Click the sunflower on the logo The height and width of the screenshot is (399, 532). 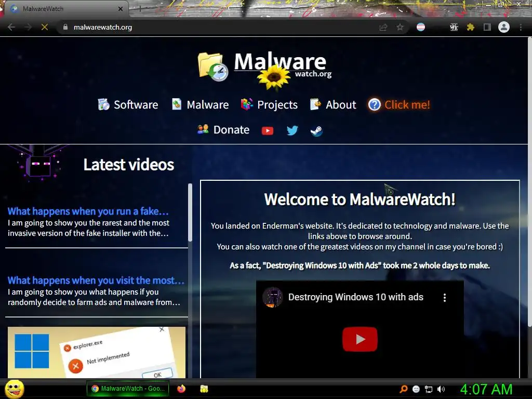(274, 77)
